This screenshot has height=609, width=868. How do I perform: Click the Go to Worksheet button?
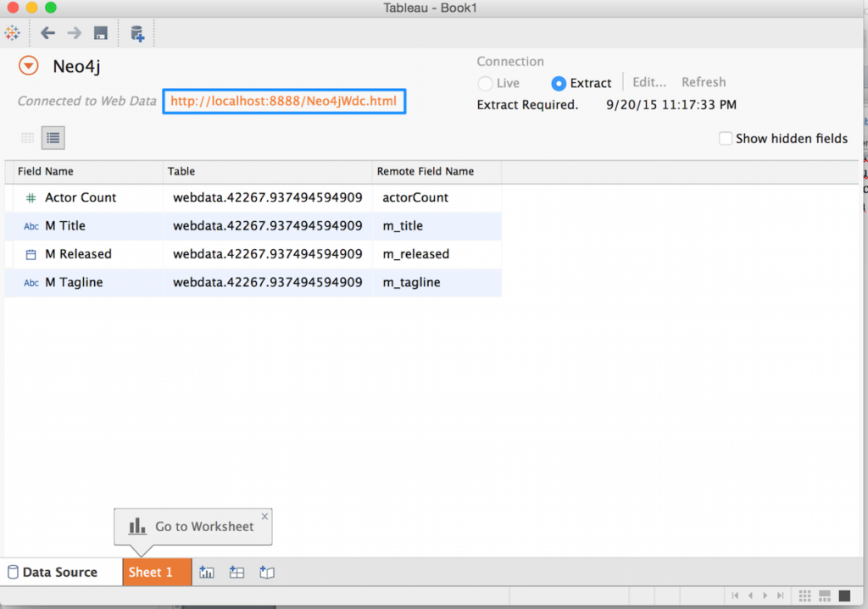pos(192,526)
